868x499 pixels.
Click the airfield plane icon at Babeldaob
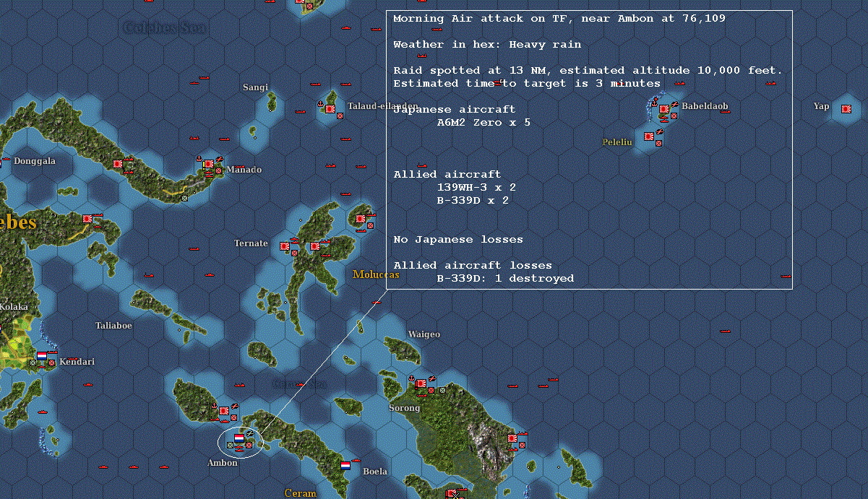(x=675, y=104)
